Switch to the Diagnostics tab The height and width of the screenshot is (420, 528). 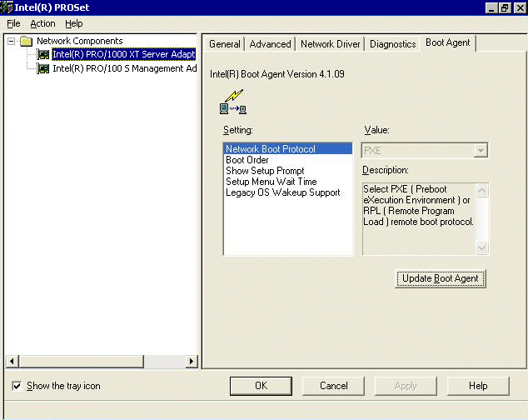click(392, 44)
